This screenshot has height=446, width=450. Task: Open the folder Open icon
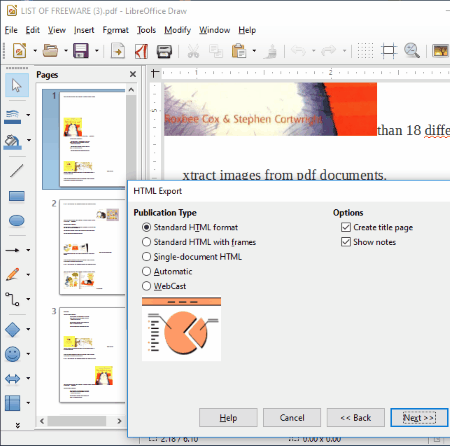(x=50, y=51)
